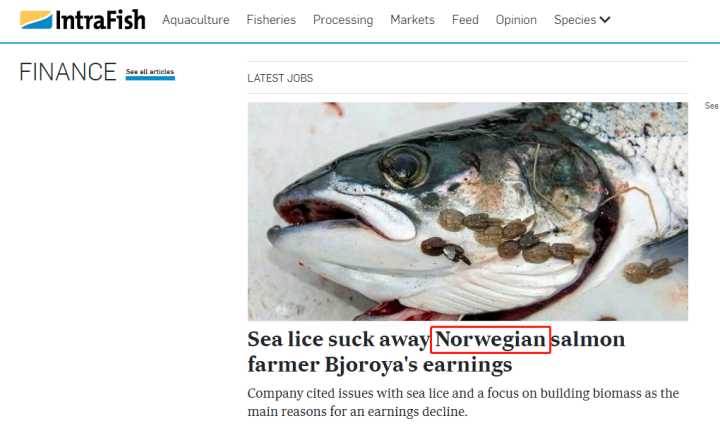Click headline text farmer Bjoroya's earnings
720x428 pixels.
[x=380, y=365]
